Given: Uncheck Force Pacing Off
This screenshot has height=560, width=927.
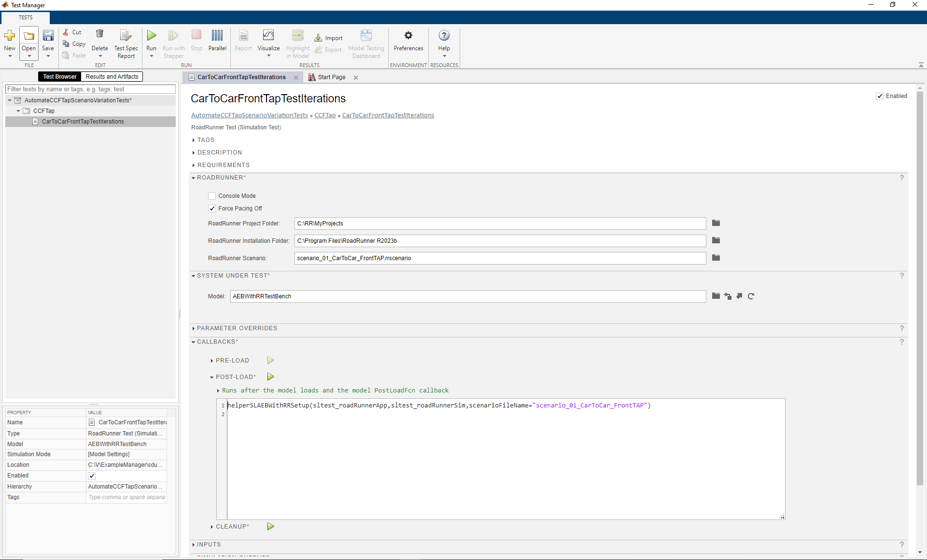Looking at the screenshot, I should (x=212, y=209).
